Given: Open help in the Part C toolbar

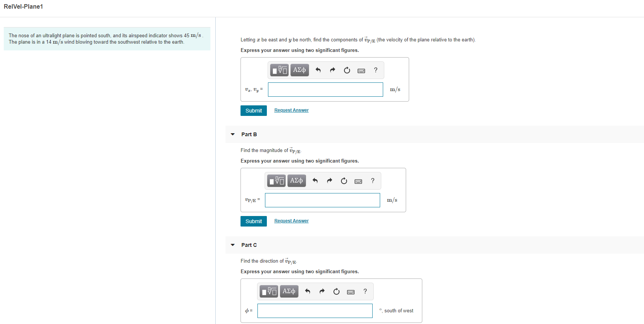Looking at the screenshot, I should click(x=365, y=291).
